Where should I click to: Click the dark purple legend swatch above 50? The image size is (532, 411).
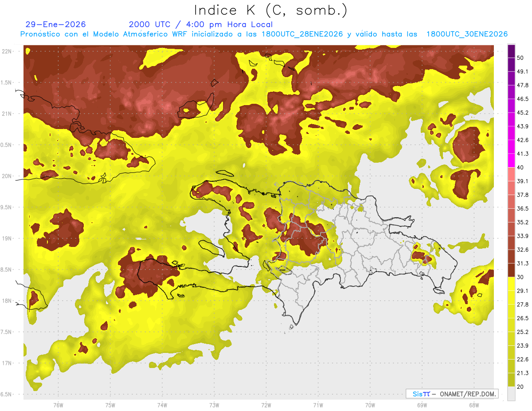coord(511,51)
